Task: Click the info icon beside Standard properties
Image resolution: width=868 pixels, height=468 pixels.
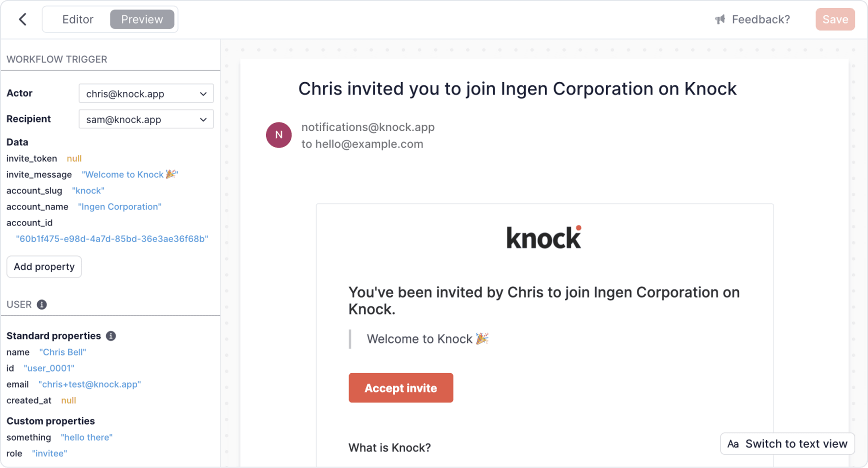Action: pyautogui.click(x=111, y=336)
